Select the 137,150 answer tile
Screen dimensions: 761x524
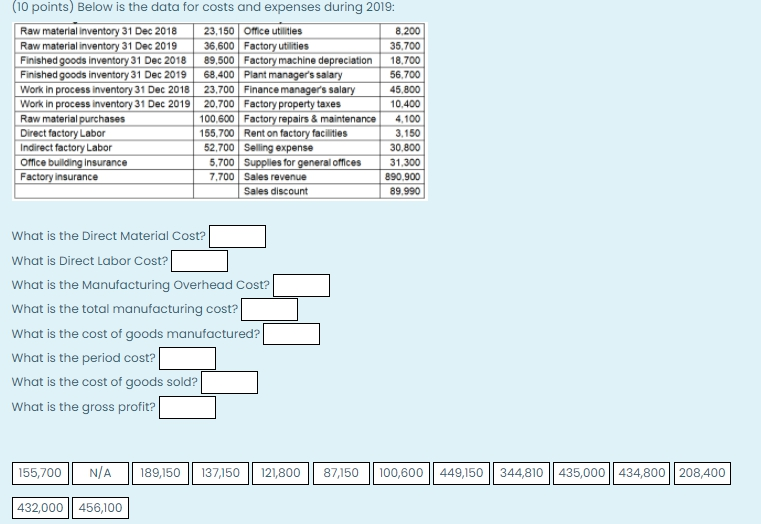221,473
